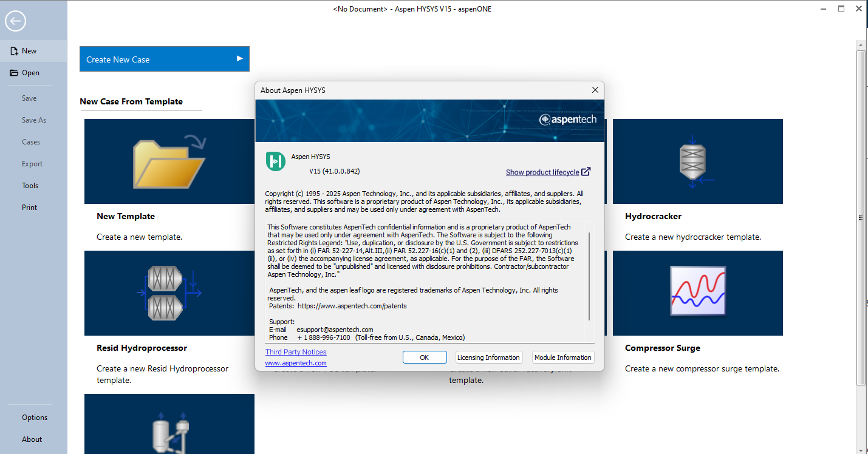Choose Export from the sidebar
The height and width of the screenshot is (454, 868).
pyautogui.click(x=32, y=164)
